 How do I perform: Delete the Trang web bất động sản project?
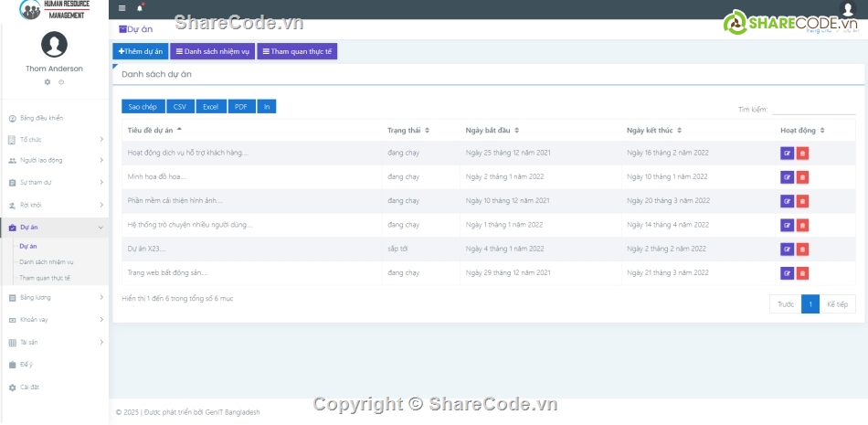pos(803,273)
